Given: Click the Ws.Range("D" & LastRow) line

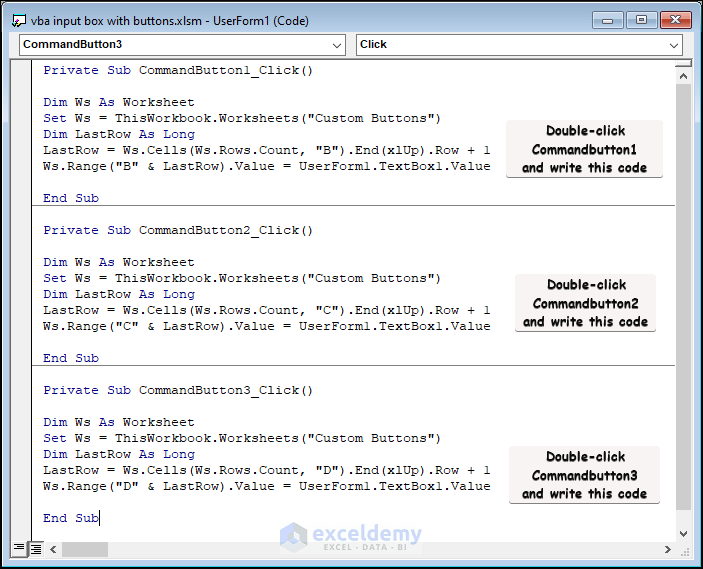Looking at the screenshot, I should pyautogui.click(x=267, y=486).
